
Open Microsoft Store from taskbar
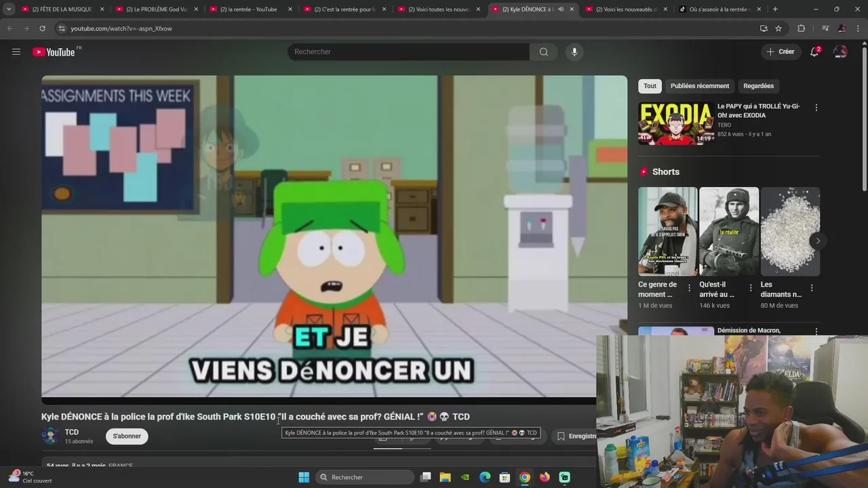505,477
